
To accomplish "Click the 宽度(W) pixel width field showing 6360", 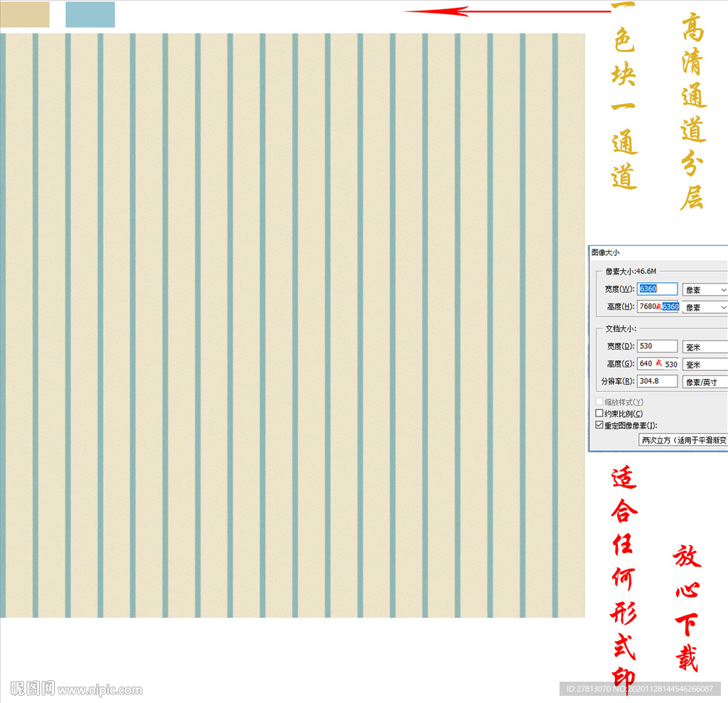I will click(x=657, y=289).
